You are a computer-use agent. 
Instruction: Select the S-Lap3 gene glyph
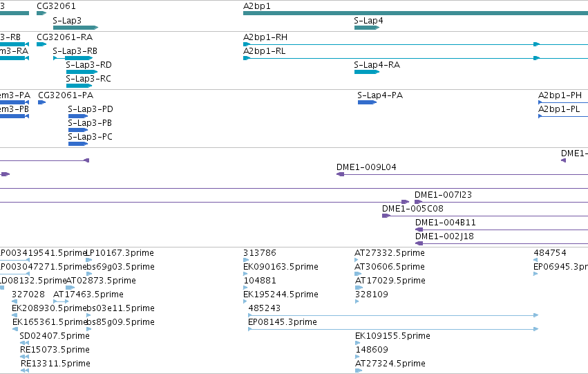[75, 28]
